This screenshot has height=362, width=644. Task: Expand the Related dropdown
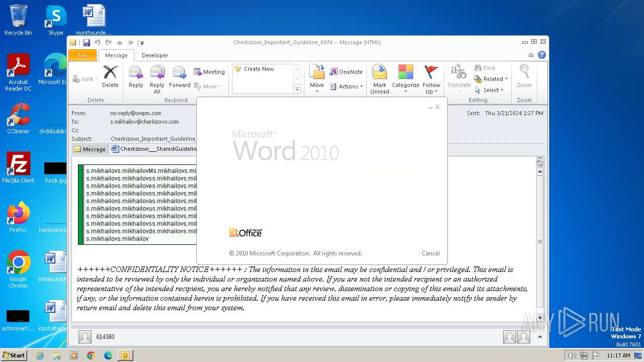pyautogui.click(x=491, y=79)
